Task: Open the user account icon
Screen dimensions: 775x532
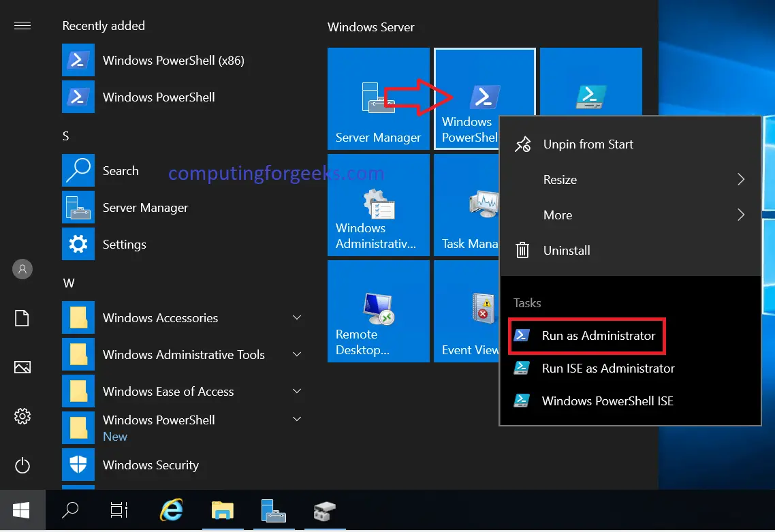Action: pyautogui.click(x=22, y=269)
